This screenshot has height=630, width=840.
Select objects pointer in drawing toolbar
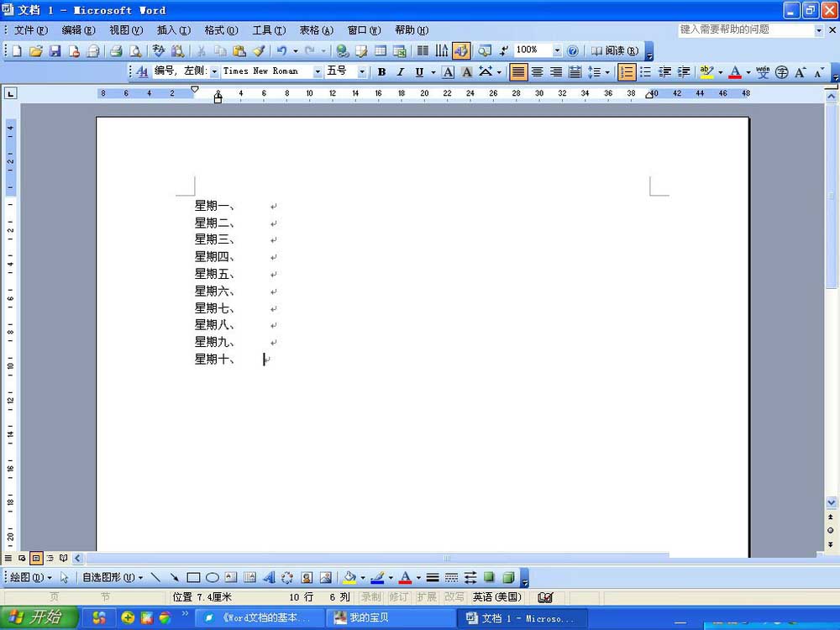(65, 578)
